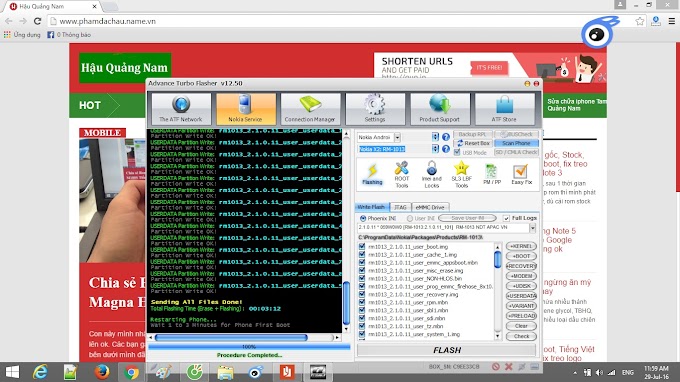Open Internet Explorer from taskbar
Screen dimensions: 680x382
41,372
